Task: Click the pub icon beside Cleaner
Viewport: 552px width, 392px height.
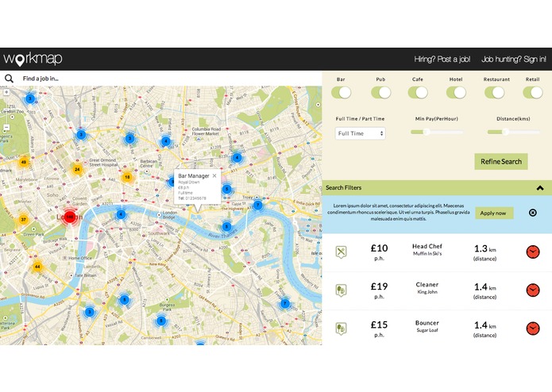Action: pyautogui.click(x=341, y=290)
